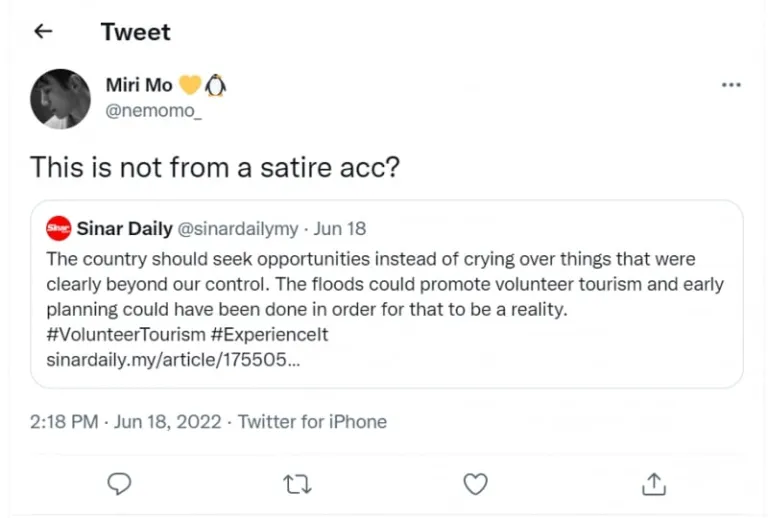Open the three-dot more options menu
The height and width of the screenshot is (518, 768).
click(731, 86)
